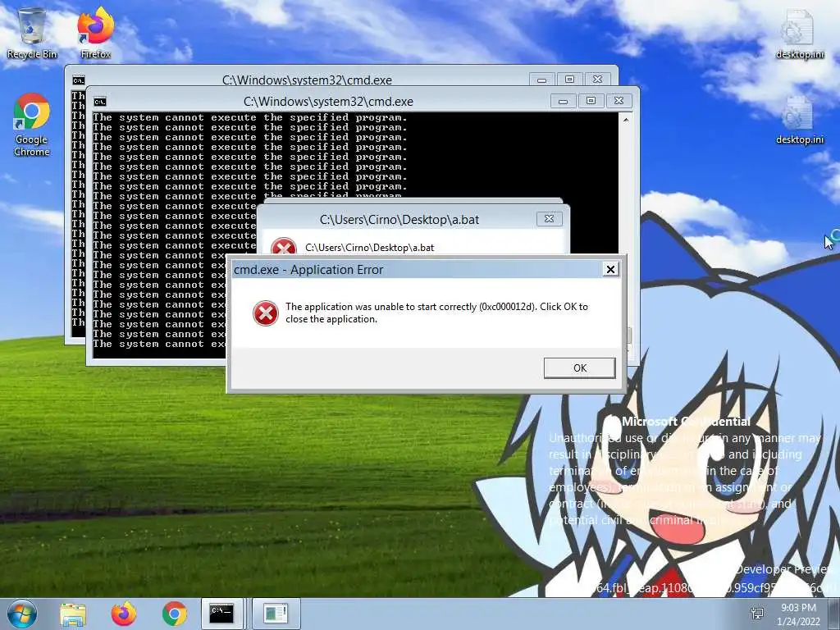Launch Chrome from the taskbar
The width and height of the screenshot is (840, 630).
pos(175,614)
